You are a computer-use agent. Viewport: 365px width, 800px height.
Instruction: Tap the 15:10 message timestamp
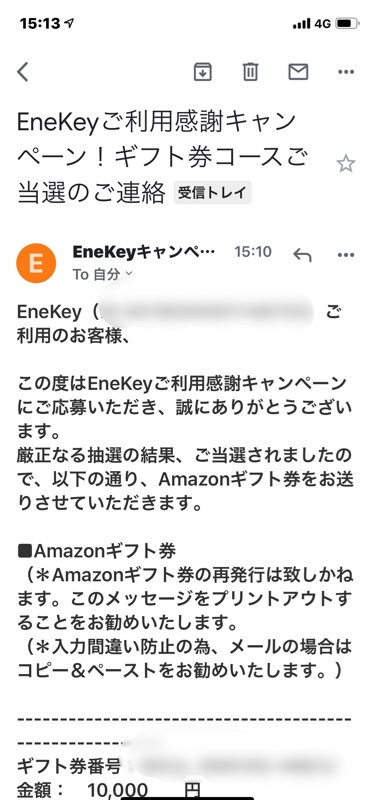pyautogui.click(x=253, y=252)
